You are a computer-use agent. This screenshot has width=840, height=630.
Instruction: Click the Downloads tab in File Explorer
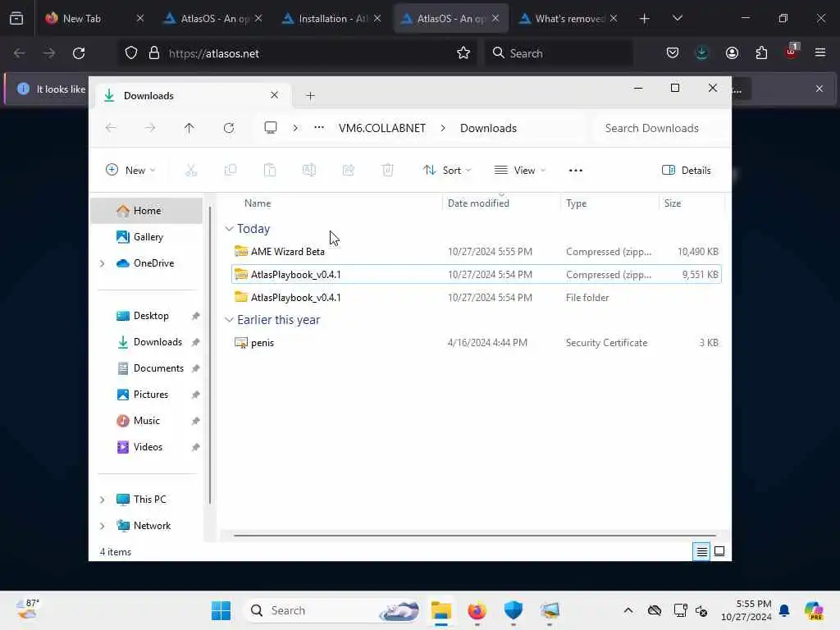[193, 96]
